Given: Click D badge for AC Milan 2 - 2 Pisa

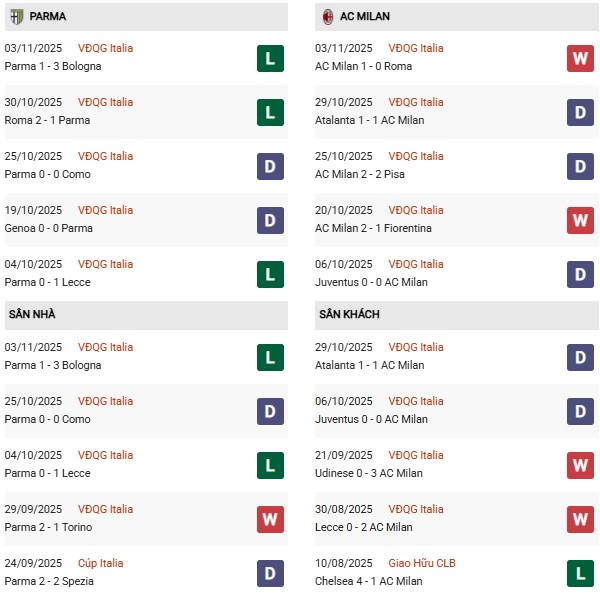Looking at the screenshot, I should (x=580, y=166).
